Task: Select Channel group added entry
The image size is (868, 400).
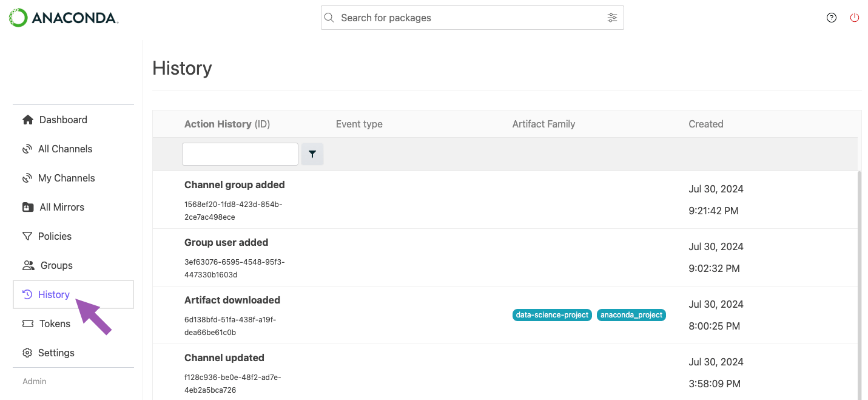Action: coord(234,185)
